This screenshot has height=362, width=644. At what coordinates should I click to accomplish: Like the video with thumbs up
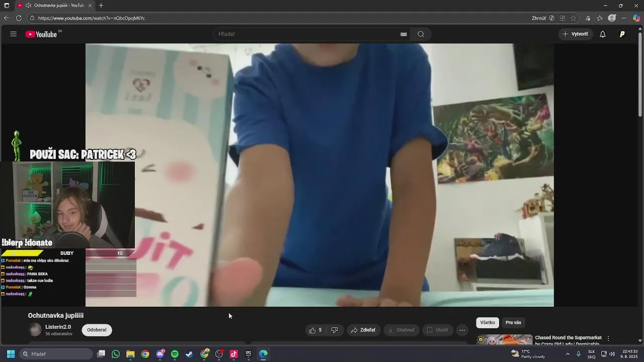click(x=315, y=330)
